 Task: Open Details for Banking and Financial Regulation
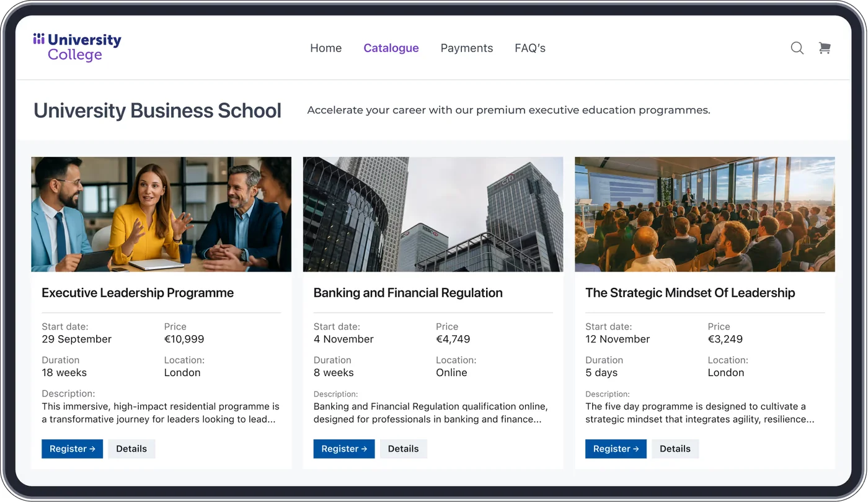[403, 449]
